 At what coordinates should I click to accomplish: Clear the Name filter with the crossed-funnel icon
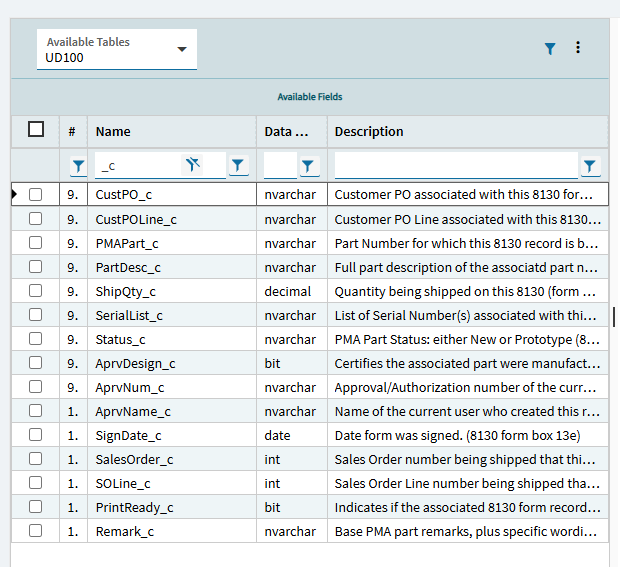194,165
